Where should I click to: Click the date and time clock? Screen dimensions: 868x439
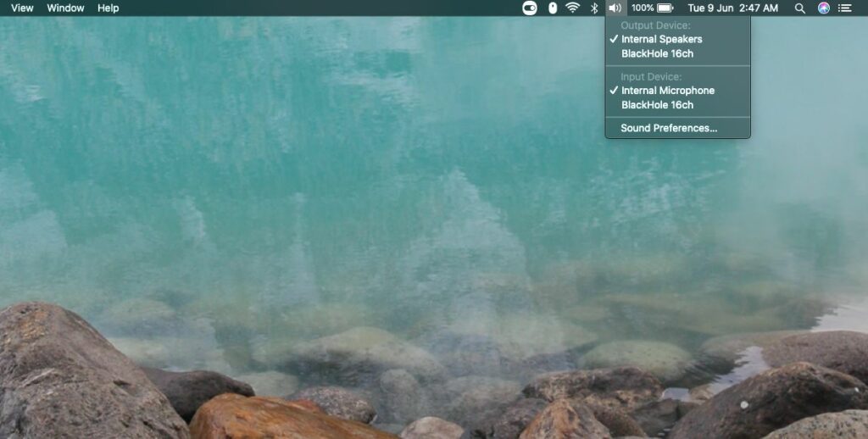click(733, 8)
